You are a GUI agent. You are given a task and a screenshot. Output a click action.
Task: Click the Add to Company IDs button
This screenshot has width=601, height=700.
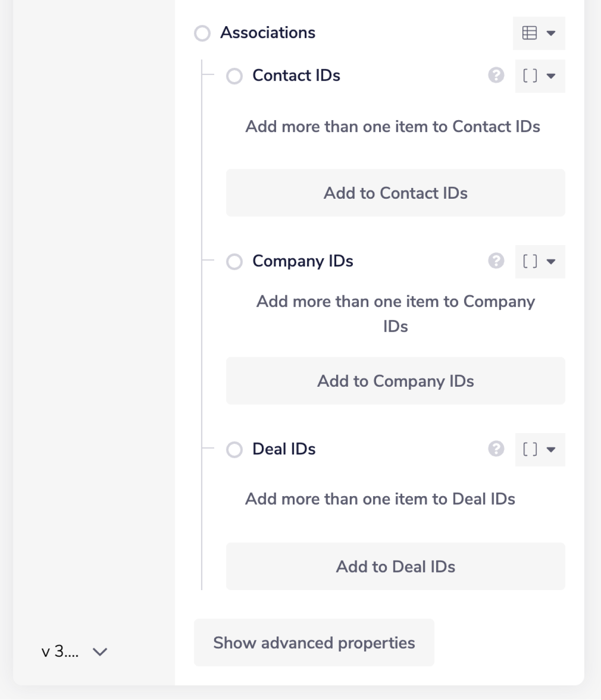click(x=395, y=381)
